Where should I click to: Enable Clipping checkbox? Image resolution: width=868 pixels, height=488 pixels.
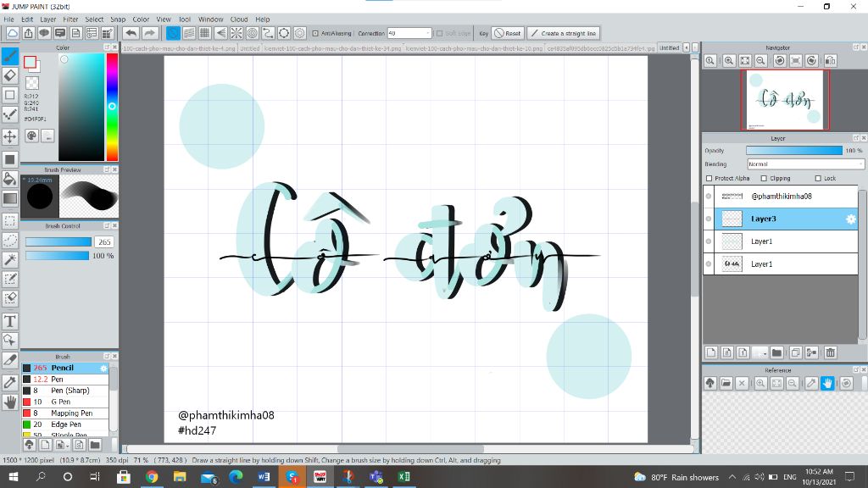pyautogui.click(x=764, y=178)
